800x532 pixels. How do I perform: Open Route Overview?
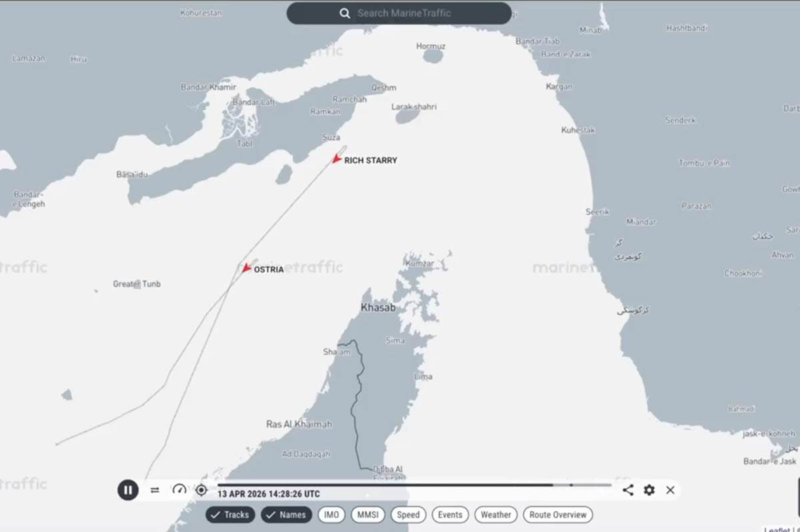coord(558,515)
